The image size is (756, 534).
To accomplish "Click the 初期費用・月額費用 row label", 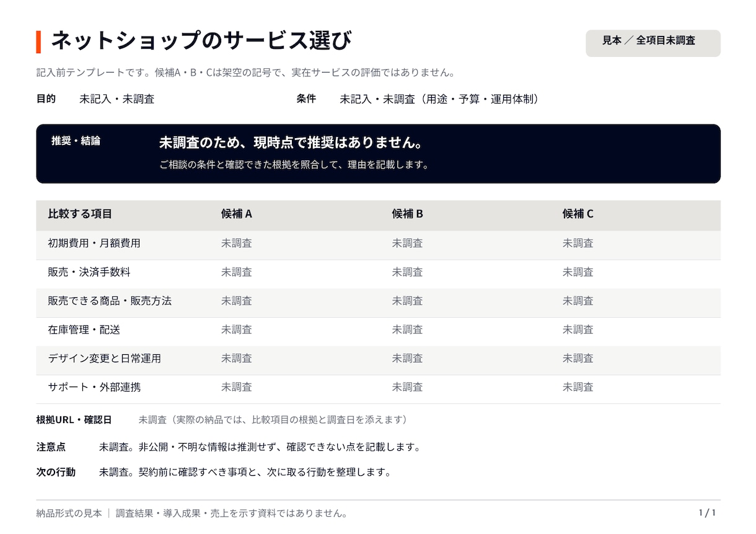I will 94,243.
